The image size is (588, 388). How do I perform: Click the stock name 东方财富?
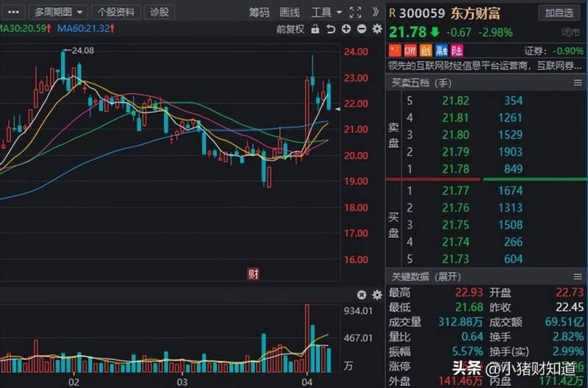coord(475,14)
